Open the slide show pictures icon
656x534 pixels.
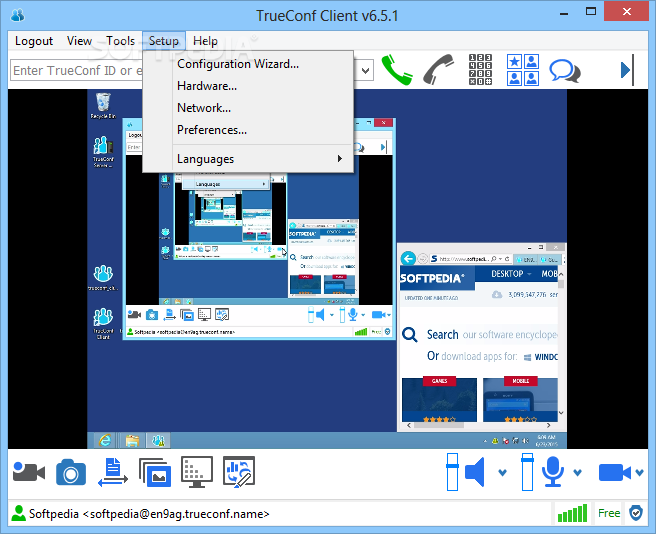coord(155,472)
